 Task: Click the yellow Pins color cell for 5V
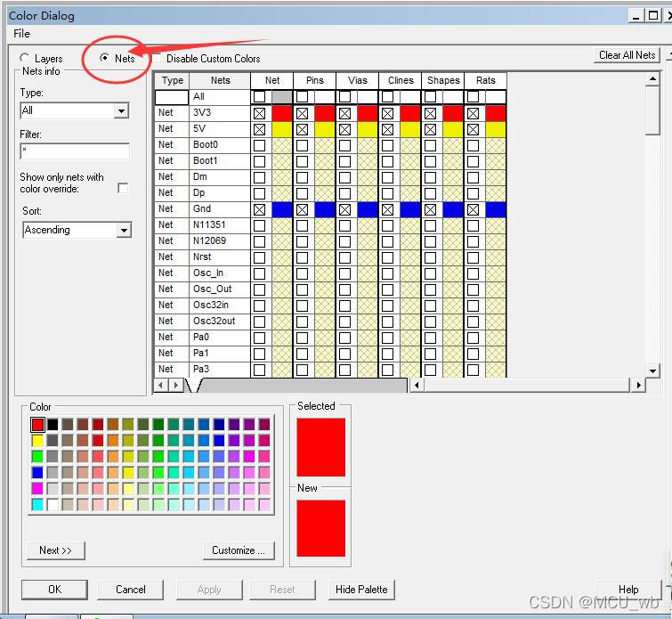tap(325, 130)
